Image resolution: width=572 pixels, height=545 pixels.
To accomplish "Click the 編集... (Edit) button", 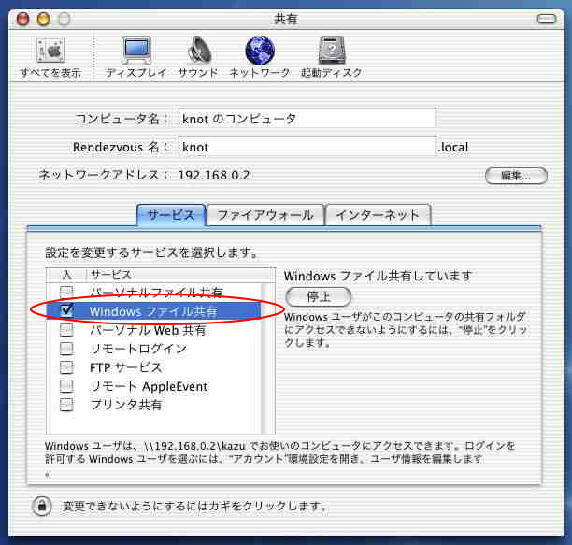I will pyautogui.click(x=516, y=175).
